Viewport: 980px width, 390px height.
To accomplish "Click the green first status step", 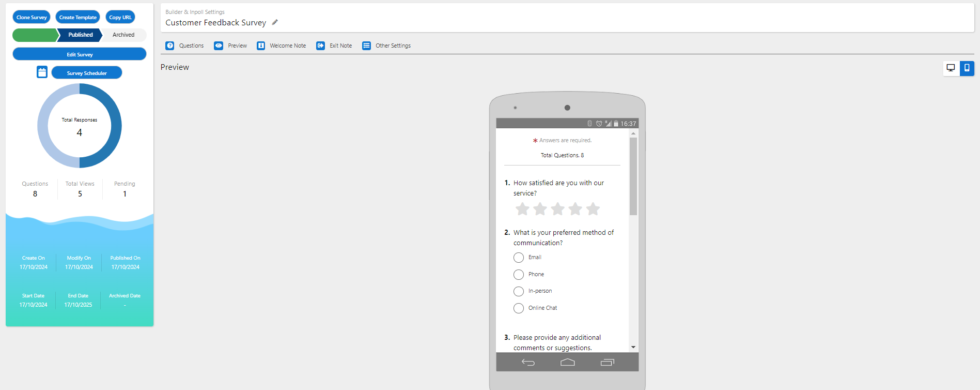I will [x=36, y=35].
